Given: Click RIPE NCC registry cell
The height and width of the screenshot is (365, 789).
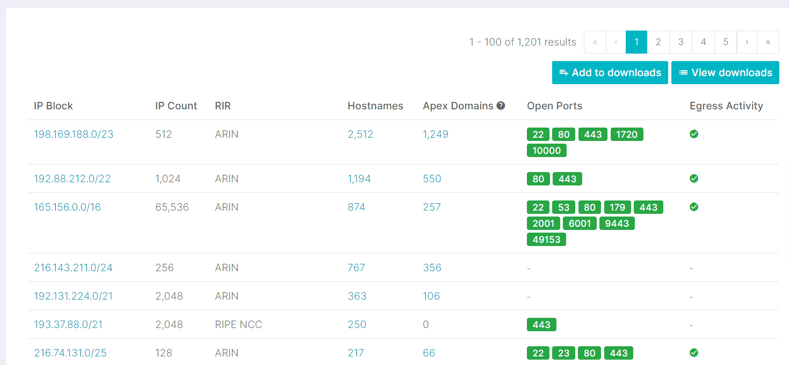Looking at the screenshot, I should (239, 324).
